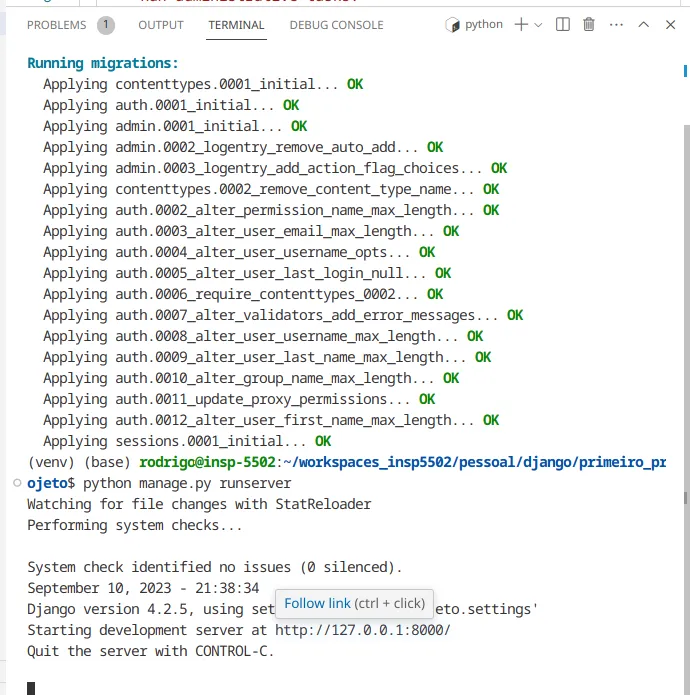Follow the http://127.0.0.1:8000/ server link

click(363, 630)
